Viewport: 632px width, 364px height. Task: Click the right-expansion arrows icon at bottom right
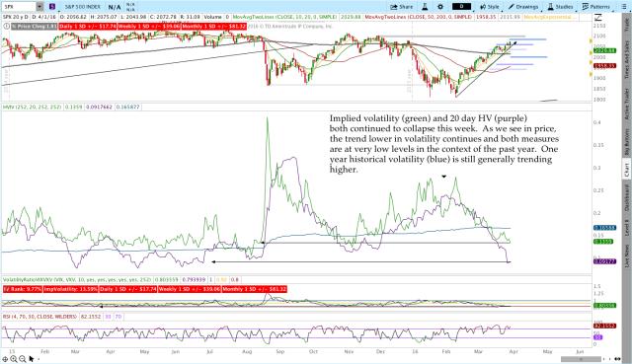click(x=617, y=359)
